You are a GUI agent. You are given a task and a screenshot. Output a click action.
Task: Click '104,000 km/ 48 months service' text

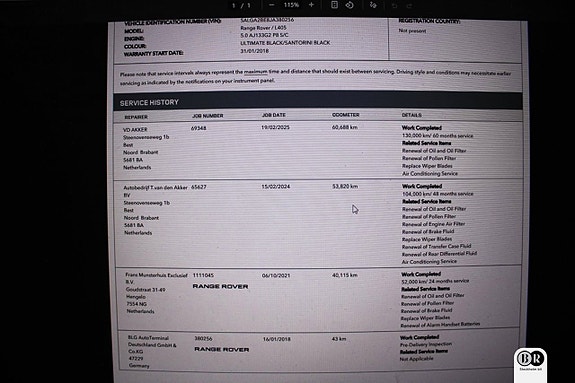pyautogui.click(x=438, y=194)
